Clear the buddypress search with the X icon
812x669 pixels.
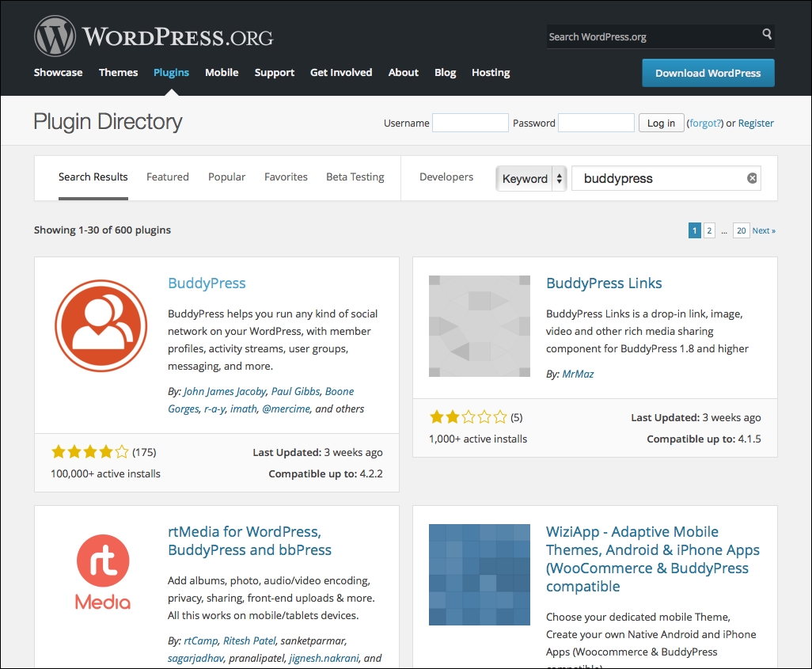pos(752,178)
